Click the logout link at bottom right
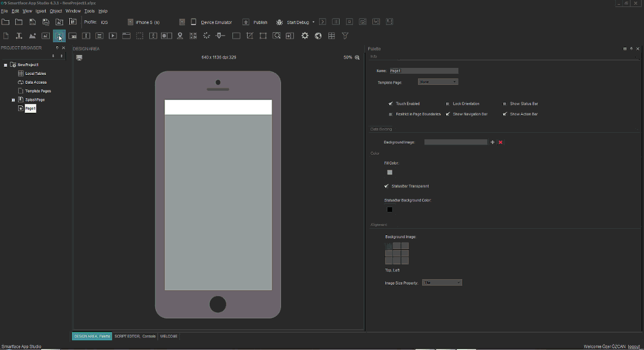Screen dimensions: 644x350 click(x=634, y=346)
